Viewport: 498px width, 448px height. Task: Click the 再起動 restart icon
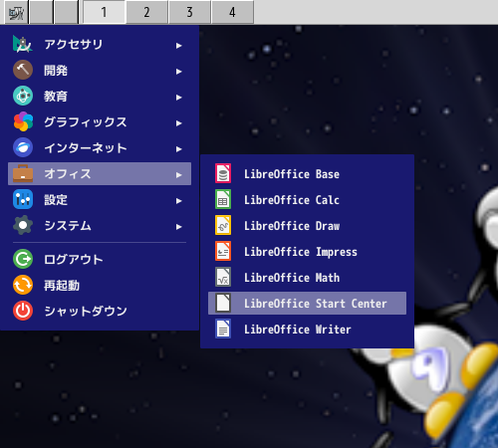coord(23,285)
